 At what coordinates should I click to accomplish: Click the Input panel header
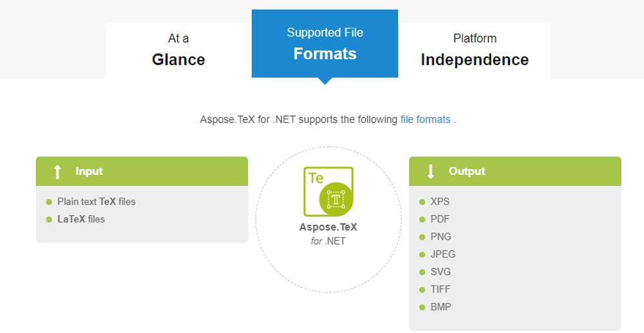[142, 171]
